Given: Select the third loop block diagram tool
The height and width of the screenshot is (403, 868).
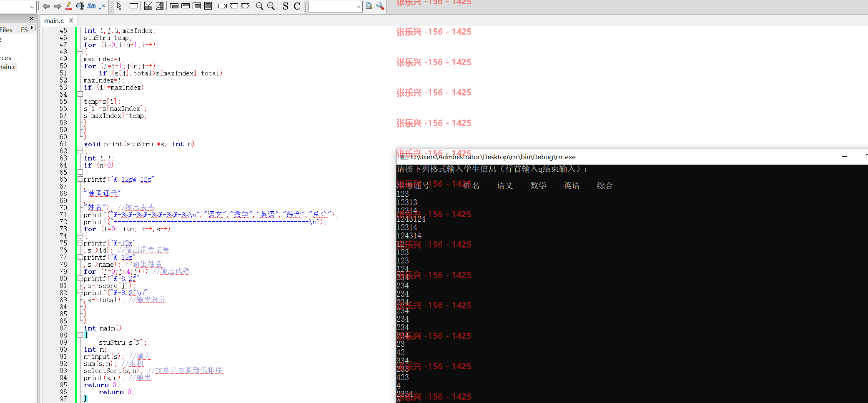Looking at the screenshot, I should [197, 6].
